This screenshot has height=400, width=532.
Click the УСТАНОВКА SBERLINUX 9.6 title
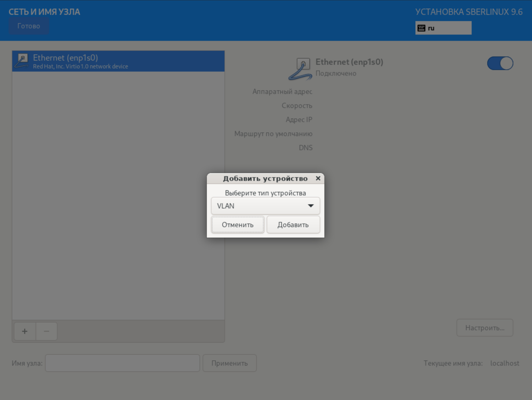(x=469, y=12)
